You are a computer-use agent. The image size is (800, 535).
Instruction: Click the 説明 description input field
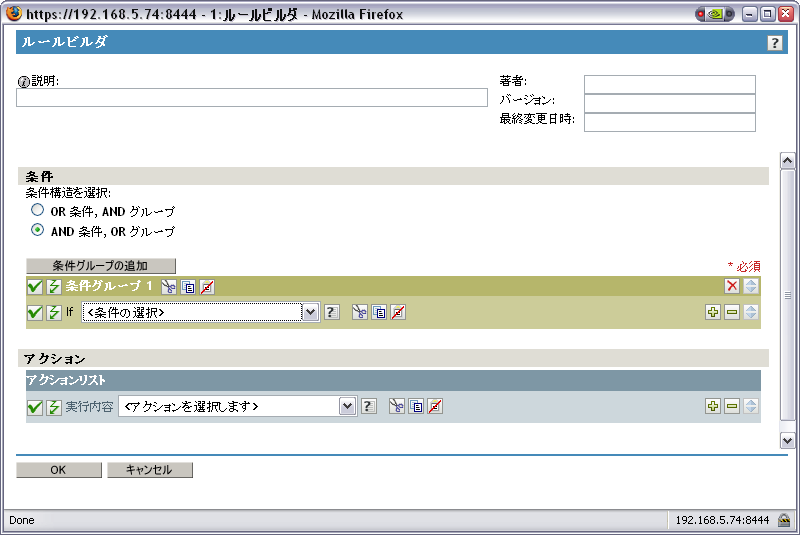pos(252,97)
